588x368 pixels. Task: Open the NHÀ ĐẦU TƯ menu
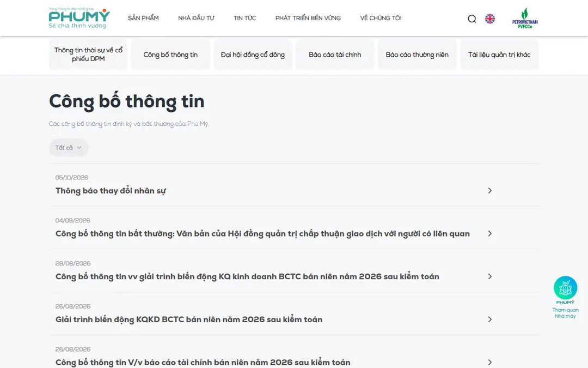[196, 18]
